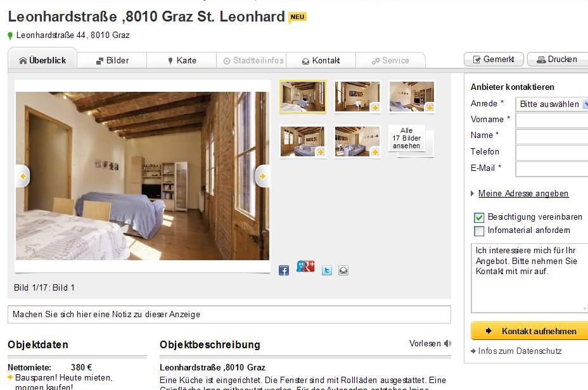The width and height of the screenshot is (588, 390).
Task: Show next photo with right arrow
Action: pyautogui.click(x=262, y=176)
